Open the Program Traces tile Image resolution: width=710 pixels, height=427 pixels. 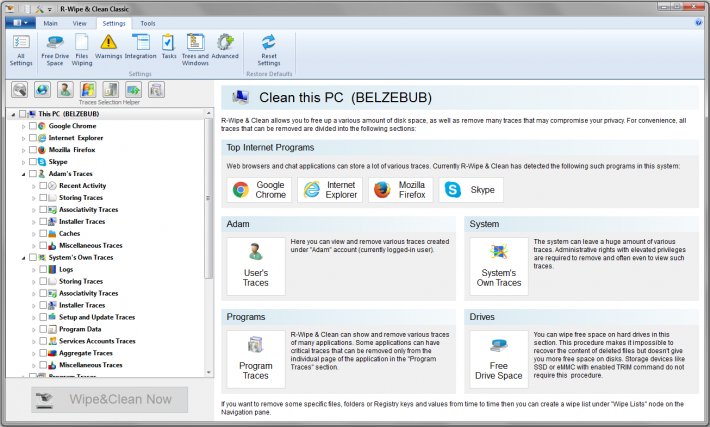pyautogui.click(x=256, y=359)
